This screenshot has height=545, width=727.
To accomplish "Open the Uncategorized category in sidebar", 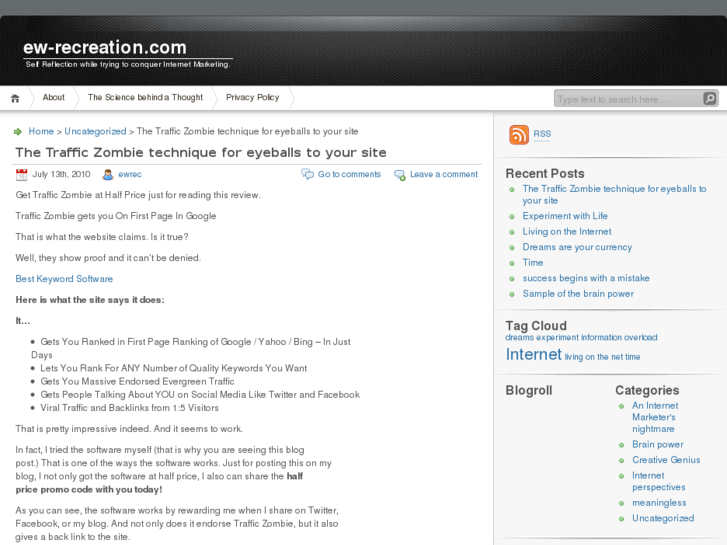I will click(663, 518).
